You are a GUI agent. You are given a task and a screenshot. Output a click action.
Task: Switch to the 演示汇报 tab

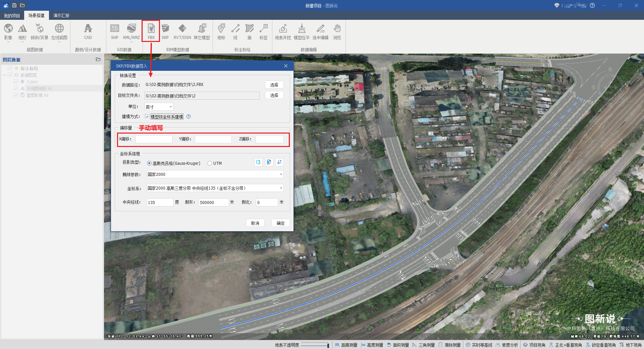coord(61,15)
